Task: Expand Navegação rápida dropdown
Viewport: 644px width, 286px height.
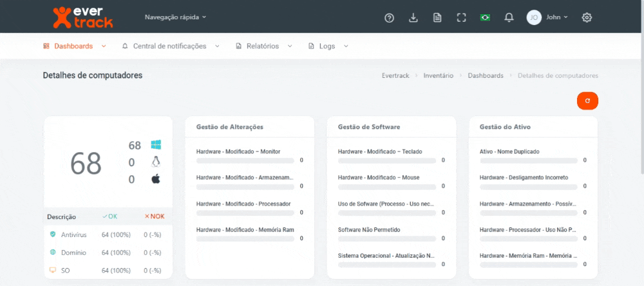Action: pos(175,17)
